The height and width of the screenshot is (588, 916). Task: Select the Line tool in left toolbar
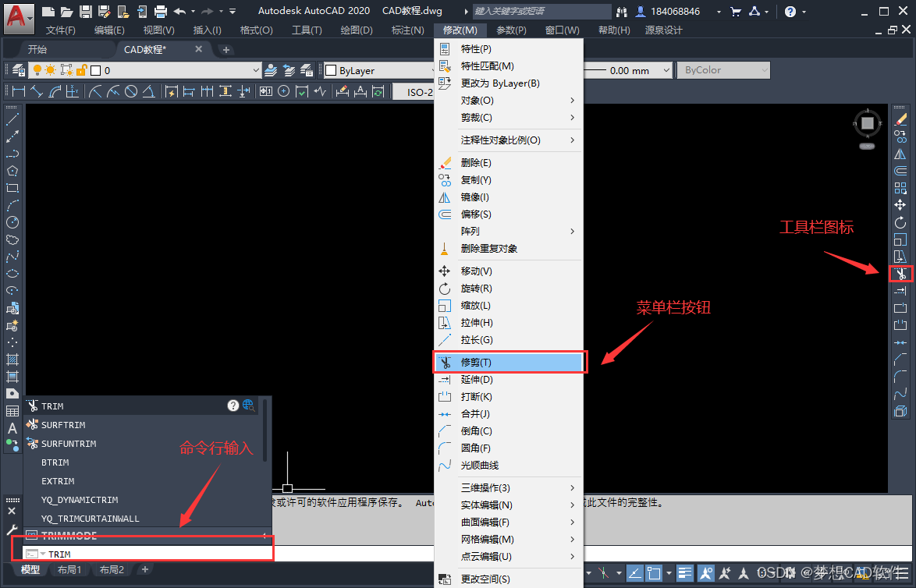12,119
